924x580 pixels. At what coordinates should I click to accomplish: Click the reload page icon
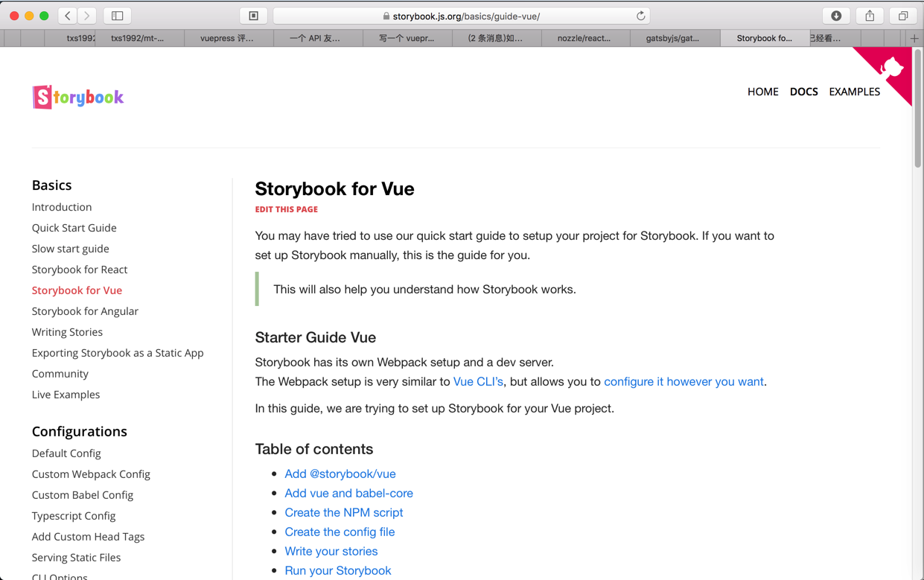[x=640, y=16]
